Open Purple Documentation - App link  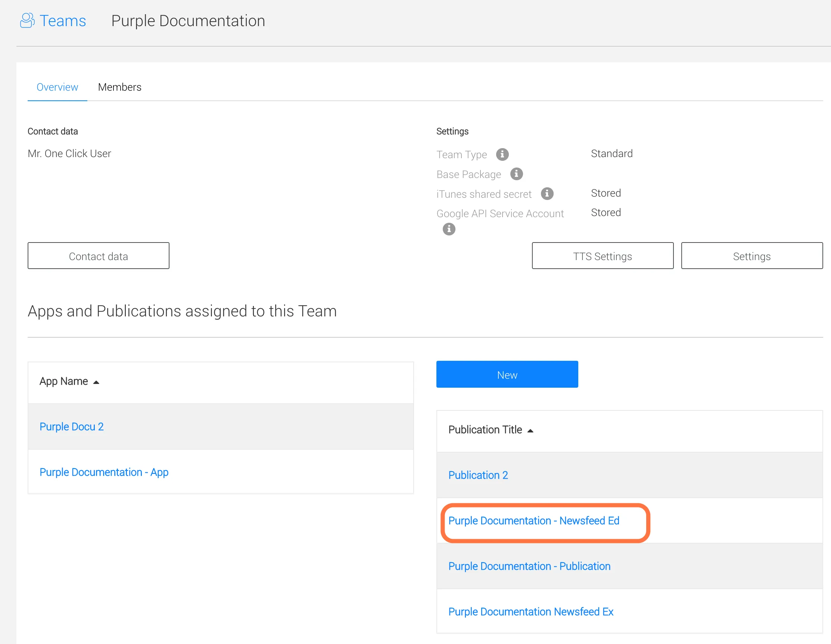(104, 472)
